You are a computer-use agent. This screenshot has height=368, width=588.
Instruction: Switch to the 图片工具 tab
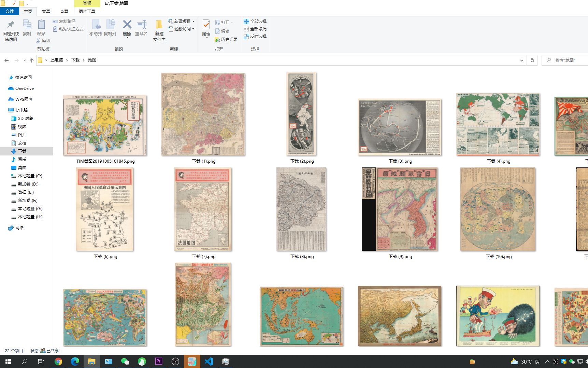pos(87,11)
